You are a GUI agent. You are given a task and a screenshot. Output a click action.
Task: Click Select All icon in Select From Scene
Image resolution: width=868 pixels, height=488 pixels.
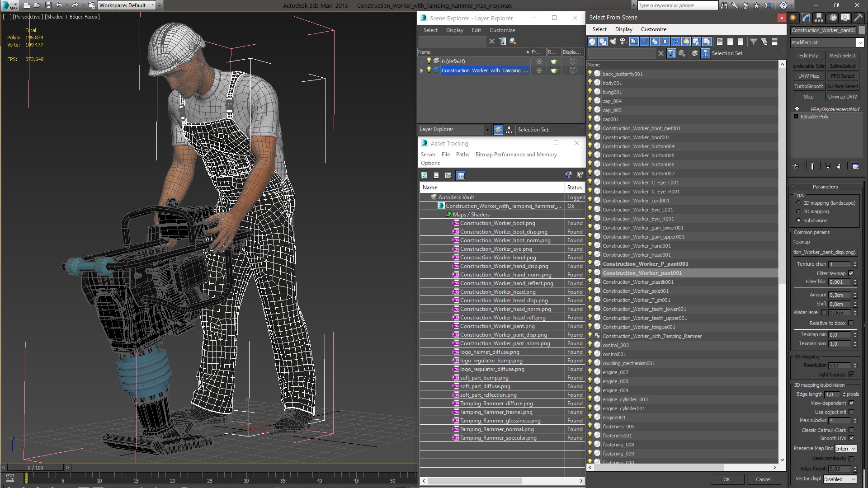[720, 42]
